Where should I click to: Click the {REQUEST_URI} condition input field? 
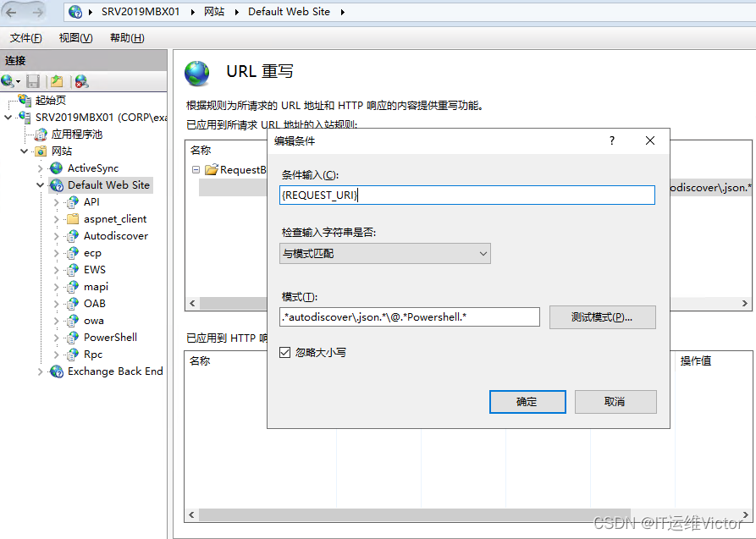(x=466, y=195)
